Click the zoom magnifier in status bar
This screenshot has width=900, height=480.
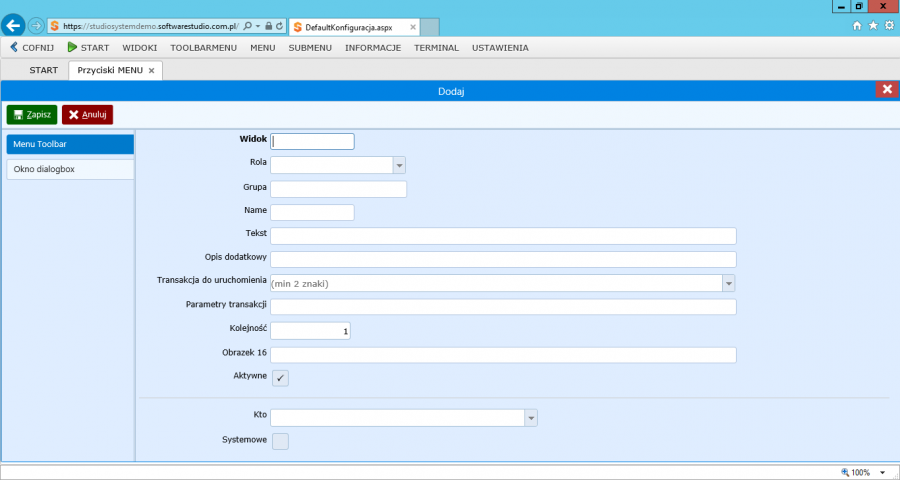coord(845,473)
